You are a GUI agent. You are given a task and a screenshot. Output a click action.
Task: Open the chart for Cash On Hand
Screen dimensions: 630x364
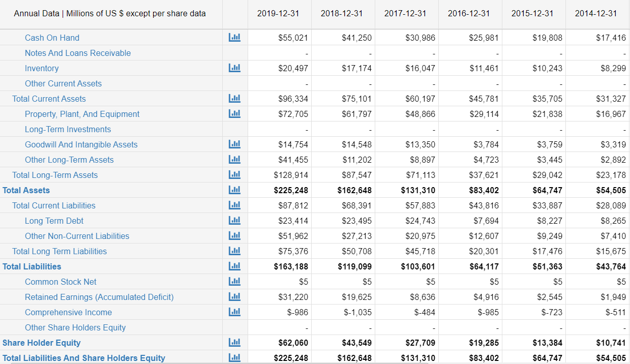tap(234, 37)
